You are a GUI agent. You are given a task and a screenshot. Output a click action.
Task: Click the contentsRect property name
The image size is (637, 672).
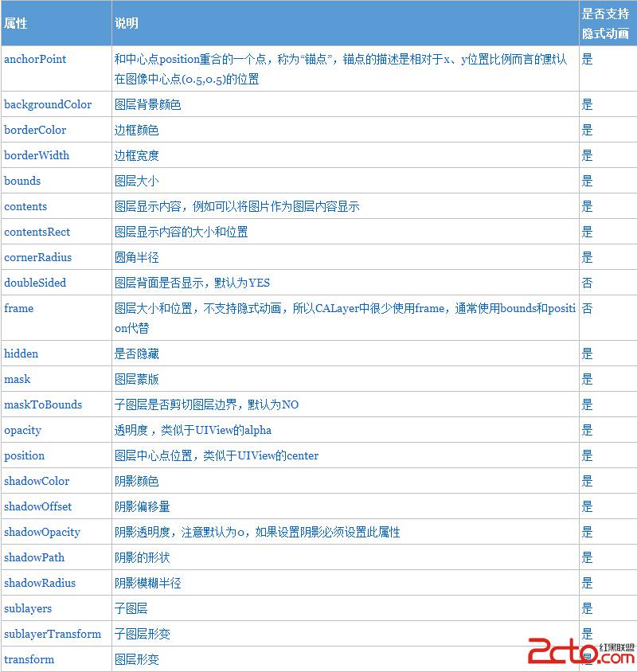(37, 232)
